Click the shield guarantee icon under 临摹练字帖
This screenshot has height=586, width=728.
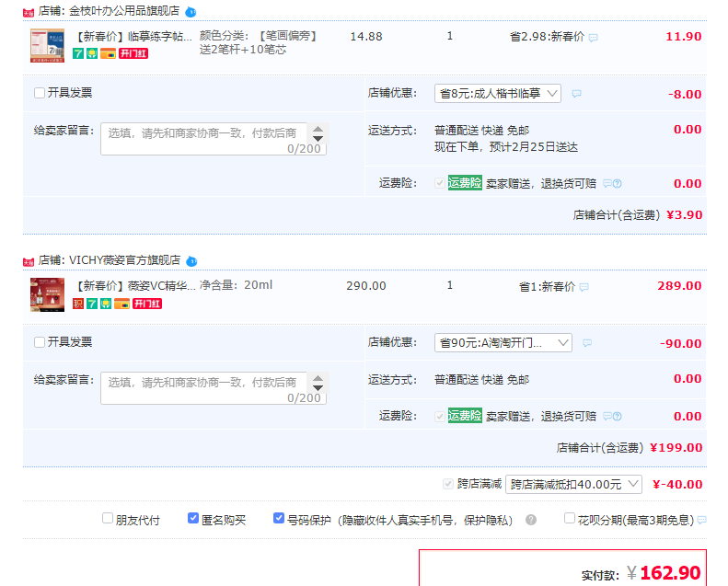click(x=92, y=53)
